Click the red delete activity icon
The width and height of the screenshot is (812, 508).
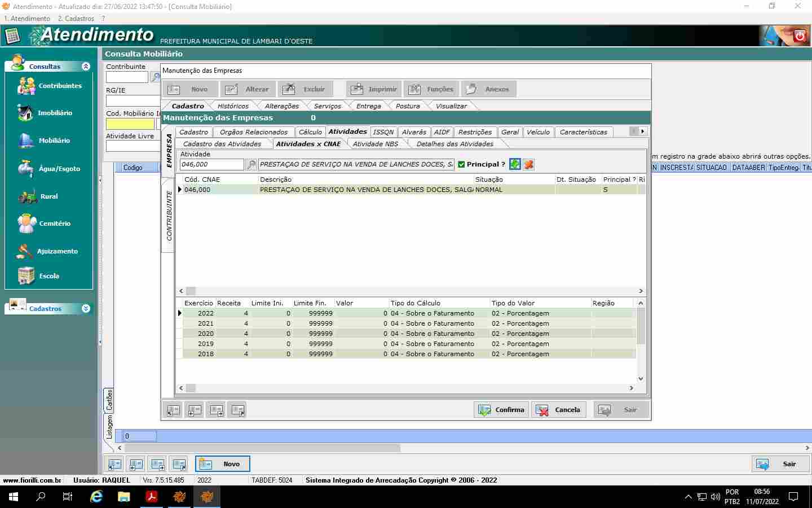coord(528,164)
